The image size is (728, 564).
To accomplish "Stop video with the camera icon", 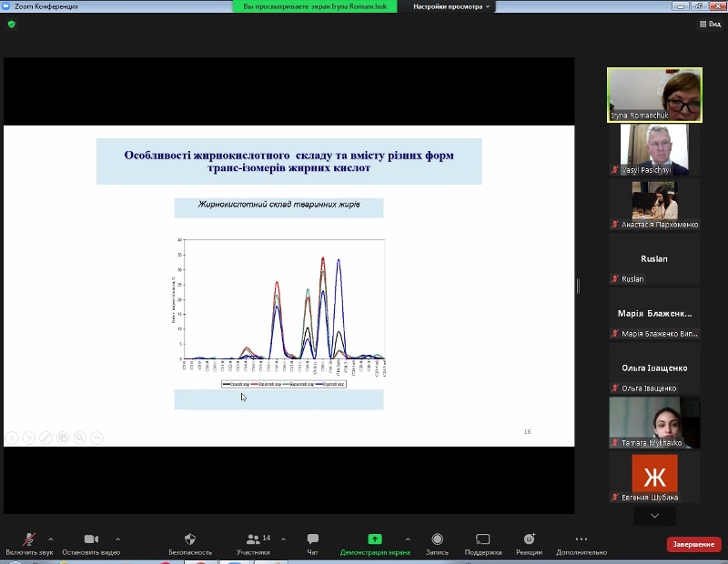I will click(x=91, y=539).
